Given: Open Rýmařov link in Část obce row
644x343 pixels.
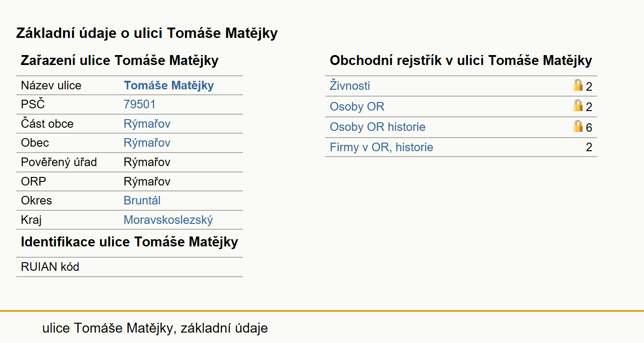Looking at the screenshot, I should pyautogui.click(x=147, y=124).
